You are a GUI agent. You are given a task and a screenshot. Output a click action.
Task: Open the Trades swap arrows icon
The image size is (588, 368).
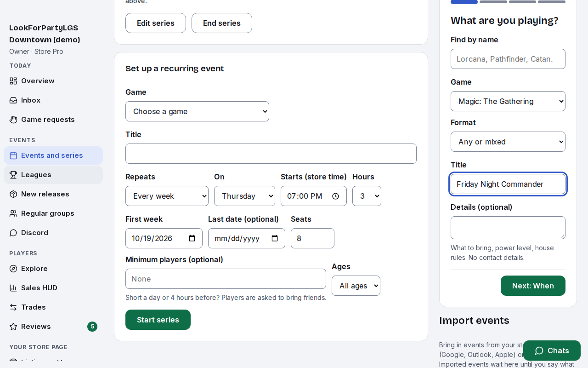point(13,307)
